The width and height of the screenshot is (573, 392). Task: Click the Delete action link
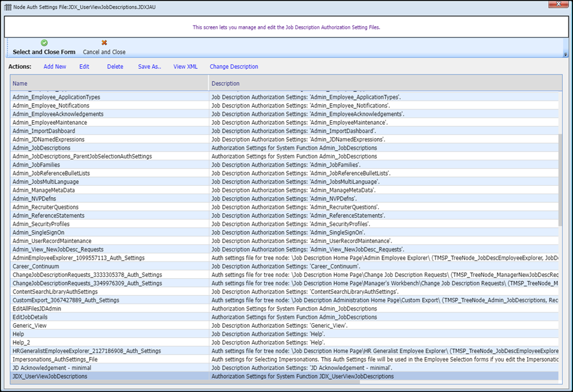pos(115,66)
